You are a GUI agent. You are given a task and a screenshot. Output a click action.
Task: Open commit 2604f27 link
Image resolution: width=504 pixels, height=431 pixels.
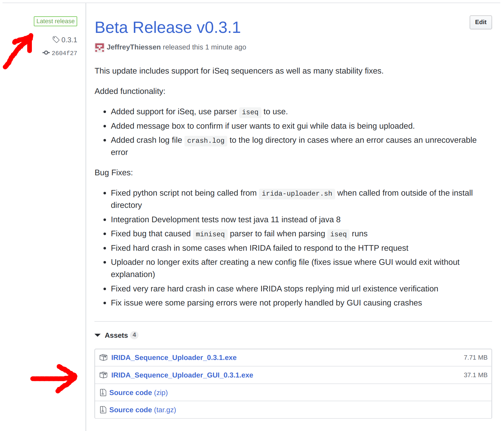pyautogui.click(x=64, y=53)
